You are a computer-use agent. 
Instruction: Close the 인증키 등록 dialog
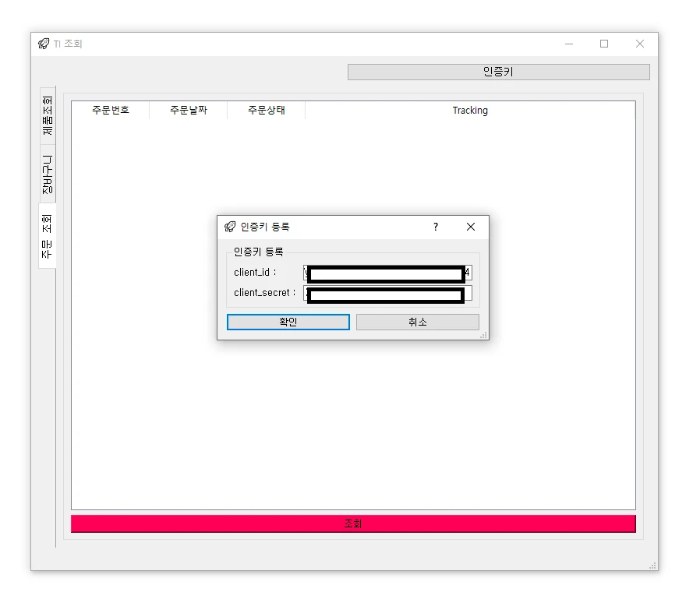coord(471,227)
